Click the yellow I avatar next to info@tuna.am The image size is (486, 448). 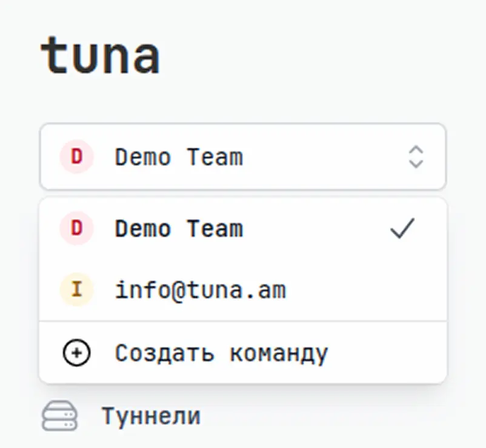[75, 289]
